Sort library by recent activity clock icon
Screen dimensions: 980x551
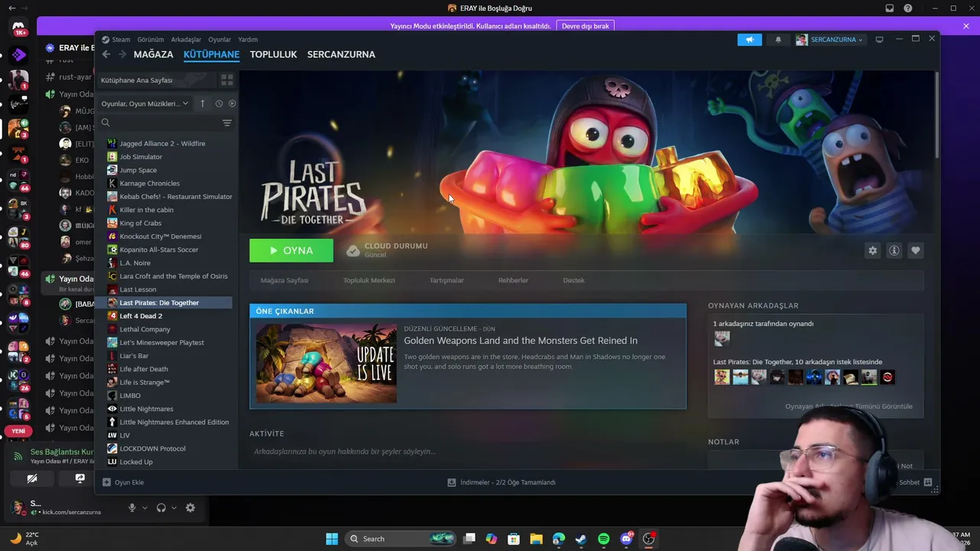tap(219, 103)
